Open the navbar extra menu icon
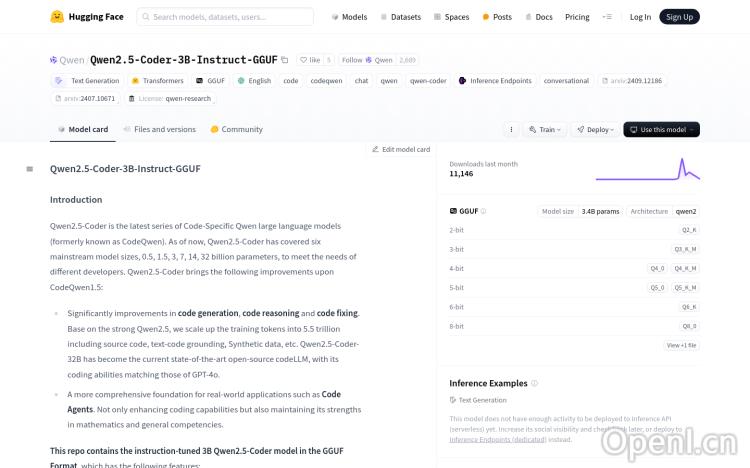 [607, 17]
